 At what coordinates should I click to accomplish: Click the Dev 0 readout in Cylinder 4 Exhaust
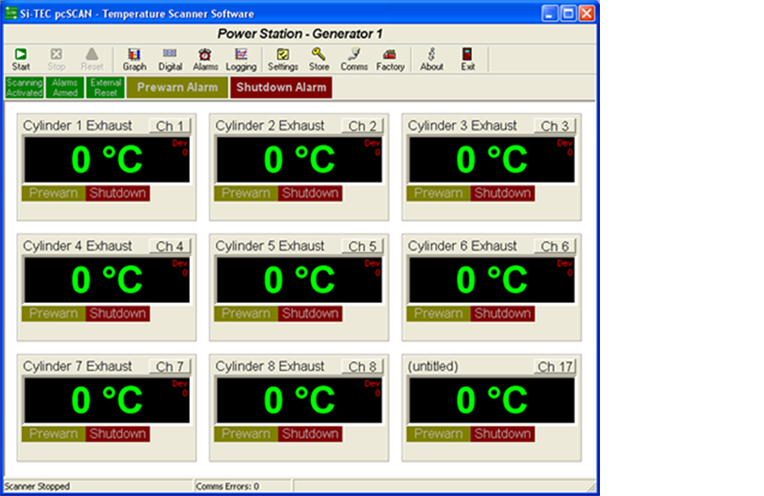pyautogui.click(x=180, y=268)
